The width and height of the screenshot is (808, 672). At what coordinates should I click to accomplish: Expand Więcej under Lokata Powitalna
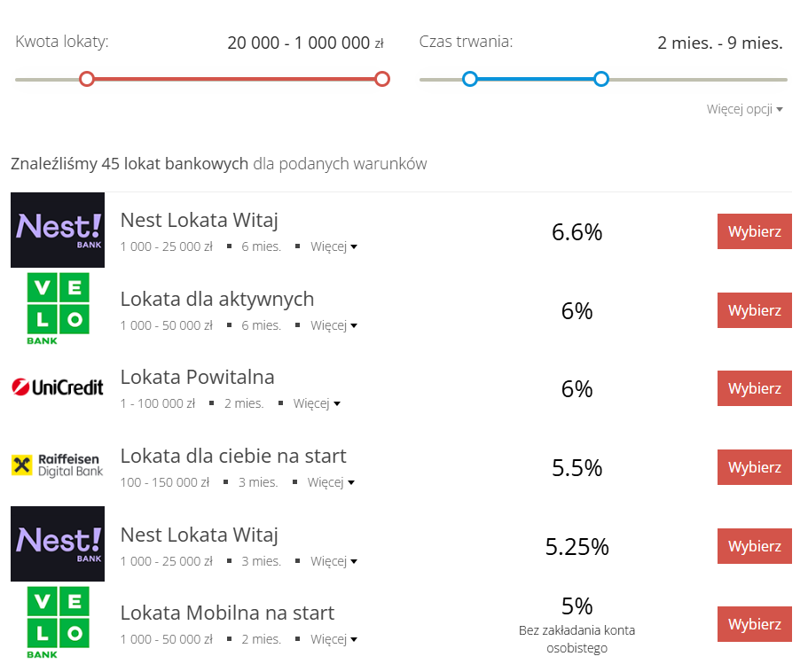[317, 403]
